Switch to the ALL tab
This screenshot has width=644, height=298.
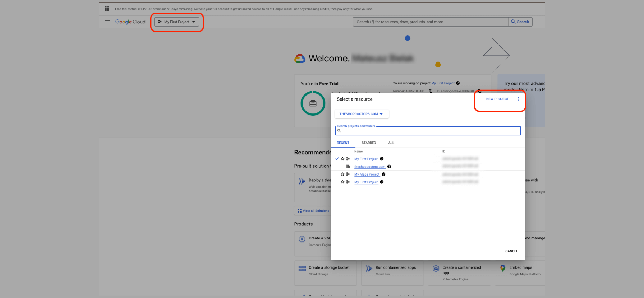pos(391,143)
